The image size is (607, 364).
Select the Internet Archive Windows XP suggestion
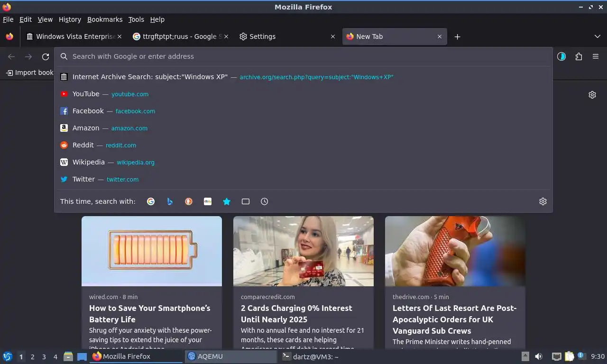303,77
